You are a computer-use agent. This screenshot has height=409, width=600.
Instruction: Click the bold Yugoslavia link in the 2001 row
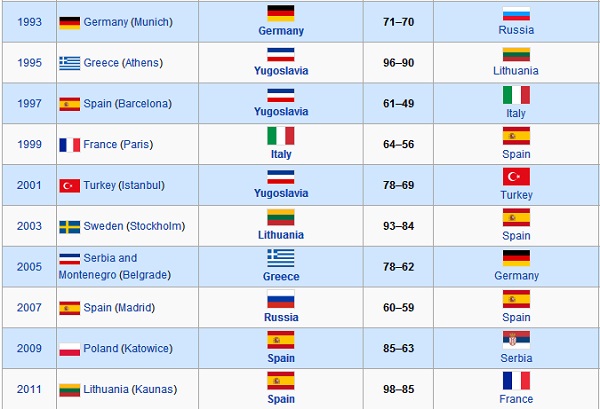tap(281, 195)
